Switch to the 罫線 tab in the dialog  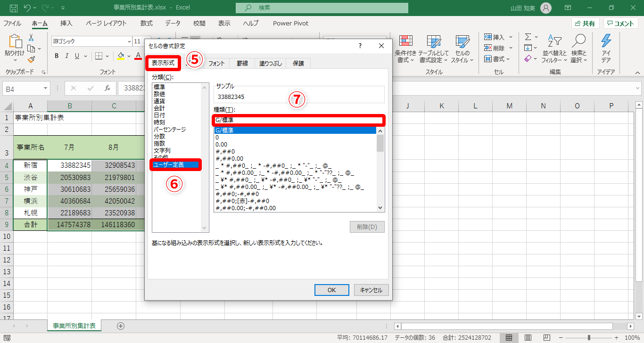pos(242,63)
